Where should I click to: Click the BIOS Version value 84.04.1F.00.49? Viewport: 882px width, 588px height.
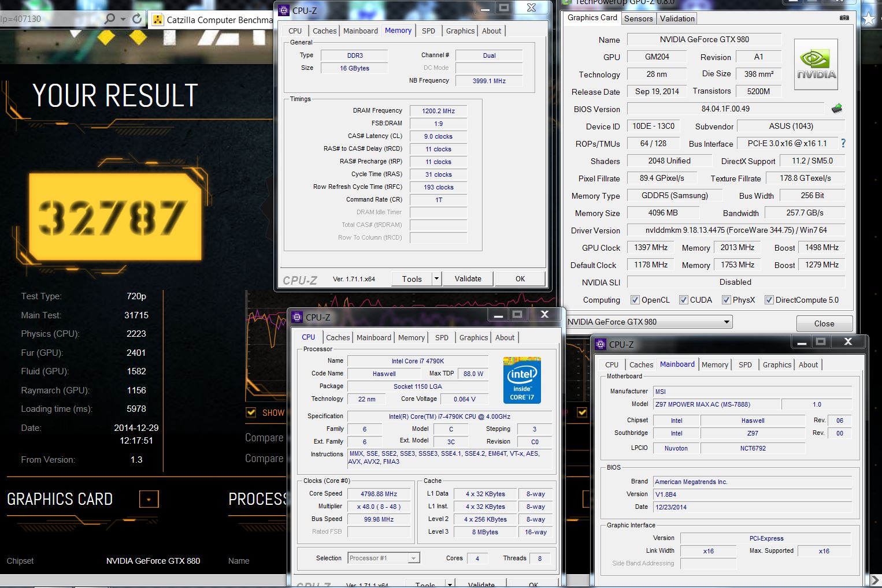(x=725, y=109)
